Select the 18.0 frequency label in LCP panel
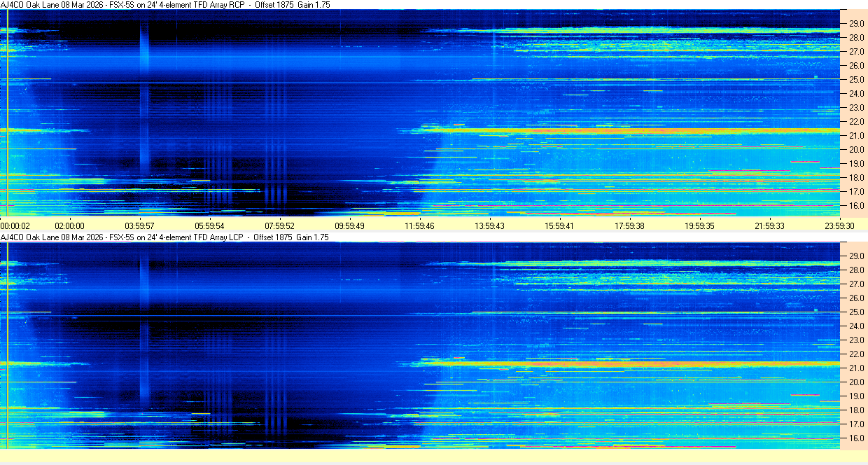The height and width of the screenshot is (465, 868). [x=856, y=410]
